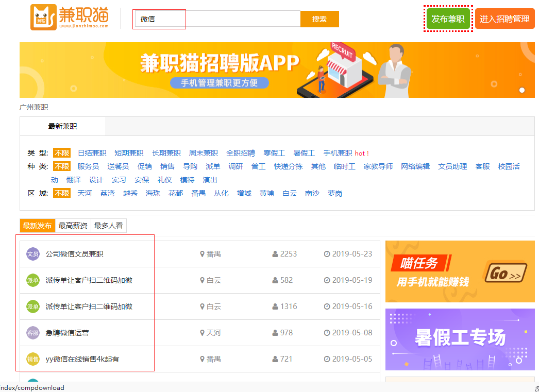This screenshot has width=539, height=392.
Task: Click location pin icon next to 天河
Action: [202, 333]
